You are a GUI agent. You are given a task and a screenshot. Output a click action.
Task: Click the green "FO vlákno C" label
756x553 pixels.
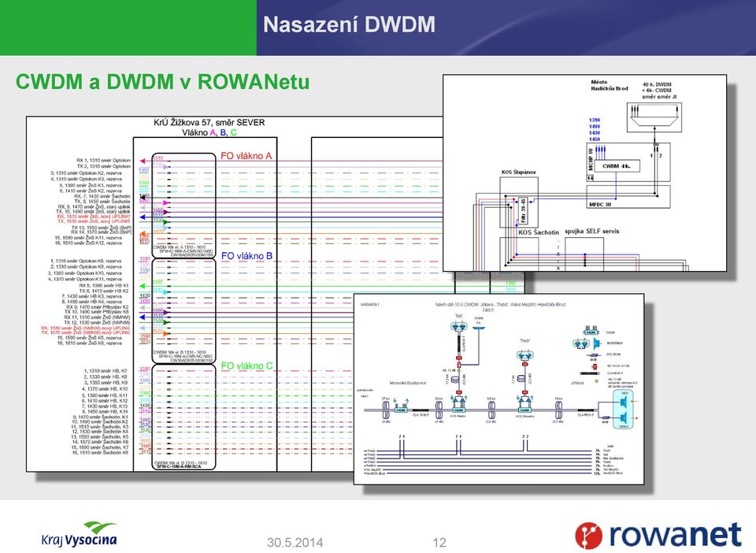coord(246,366)
